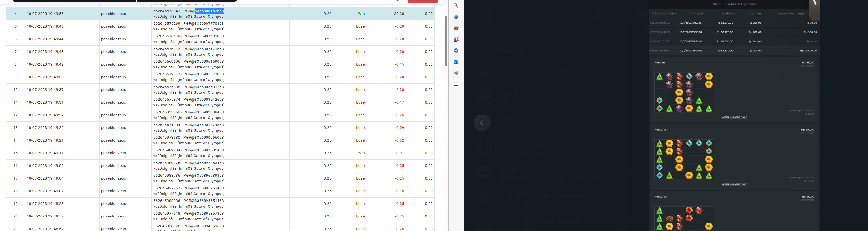Click the Infini88 Gates of Olympus title

click(734, 4)
